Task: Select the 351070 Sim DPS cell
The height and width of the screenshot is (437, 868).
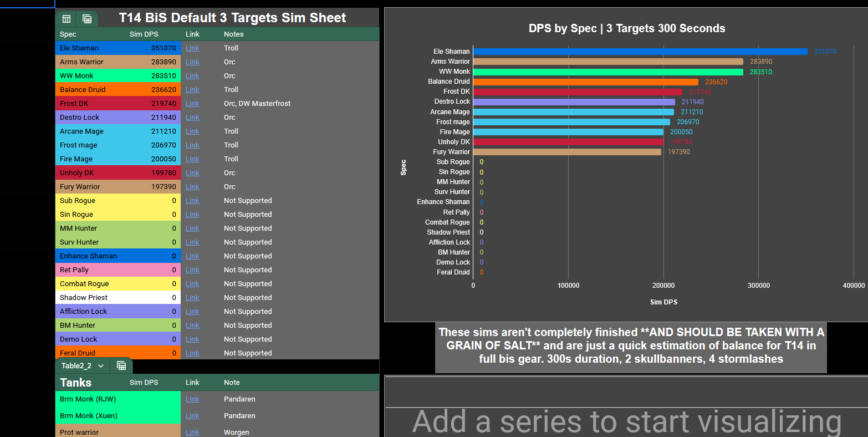Action: 153,48
